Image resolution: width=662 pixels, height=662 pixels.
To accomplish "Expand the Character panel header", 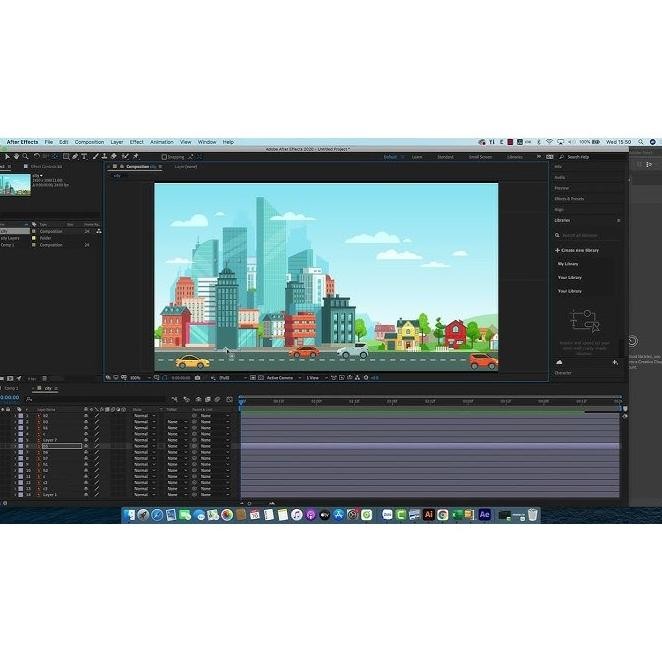I will click(563, 373).
